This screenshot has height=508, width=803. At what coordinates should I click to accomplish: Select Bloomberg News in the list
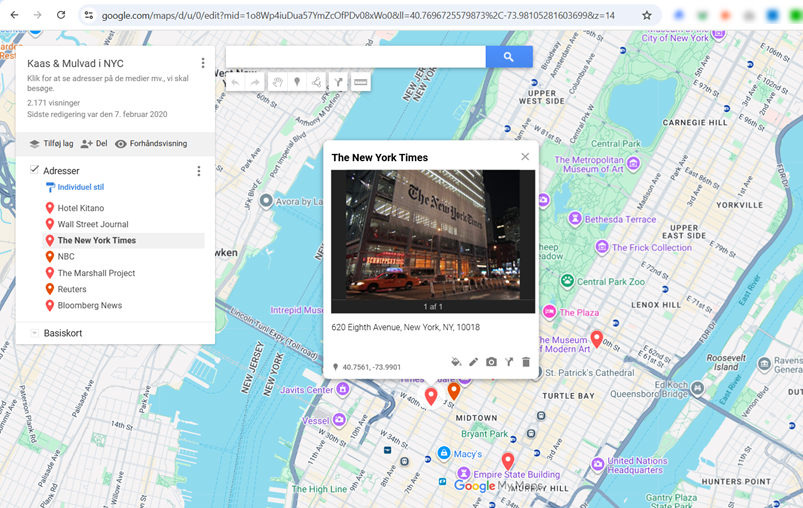89,306
